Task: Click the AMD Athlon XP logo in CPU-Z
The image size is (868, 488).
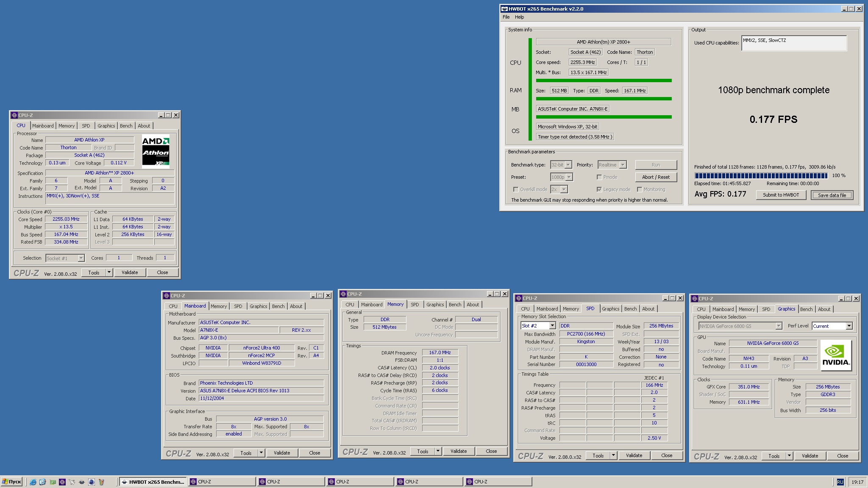Action: [x=156, y=152]
